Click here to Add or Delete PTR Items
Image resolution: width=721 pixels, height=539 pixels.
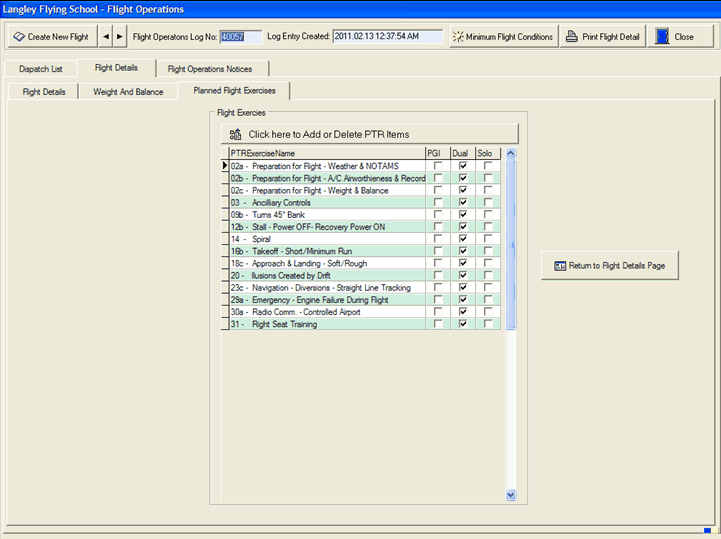coord(369,134)
